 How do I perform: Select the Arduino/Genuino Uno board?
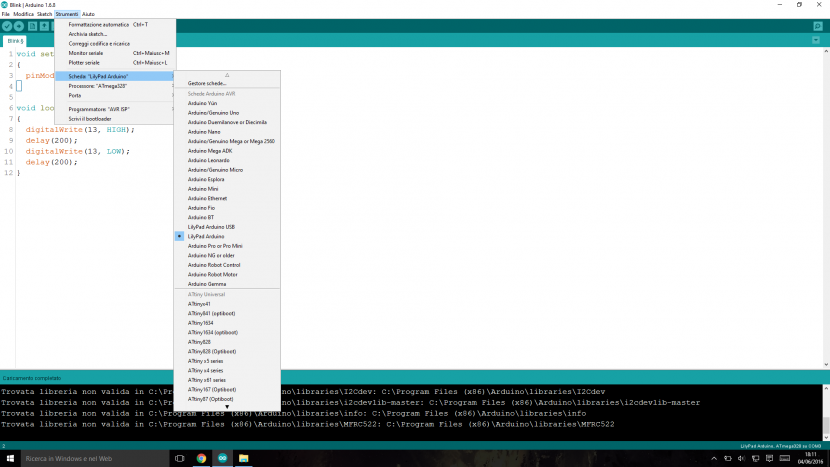point(227,113)
